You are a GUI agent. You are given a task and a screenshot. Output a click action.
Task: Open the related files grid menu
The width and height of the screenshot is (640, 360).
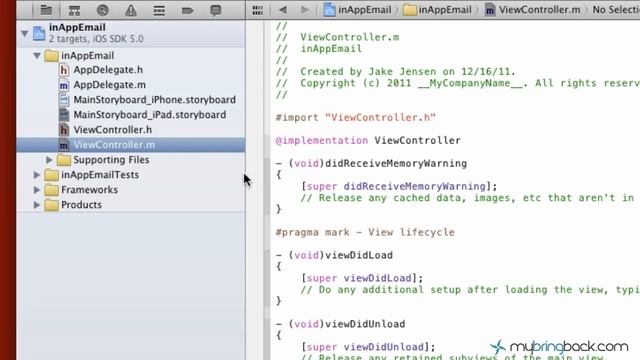258,10
